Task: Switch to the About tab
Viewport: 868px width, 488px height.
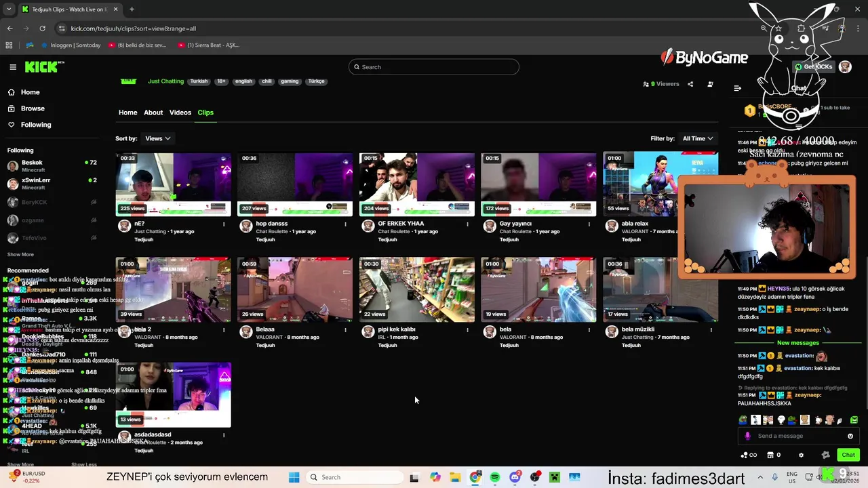Action: click(x=153, y=113)
